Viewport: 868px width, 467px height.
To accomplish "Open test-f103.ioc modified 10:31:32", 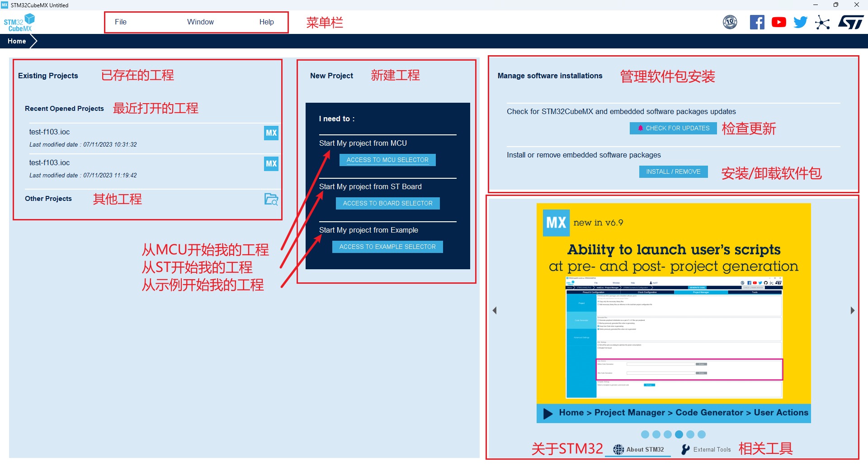I will pyautogui.click(x=146, y=138).
